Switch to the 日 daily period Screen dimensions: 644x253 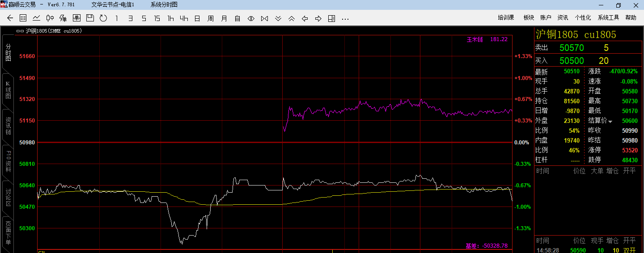197,18
